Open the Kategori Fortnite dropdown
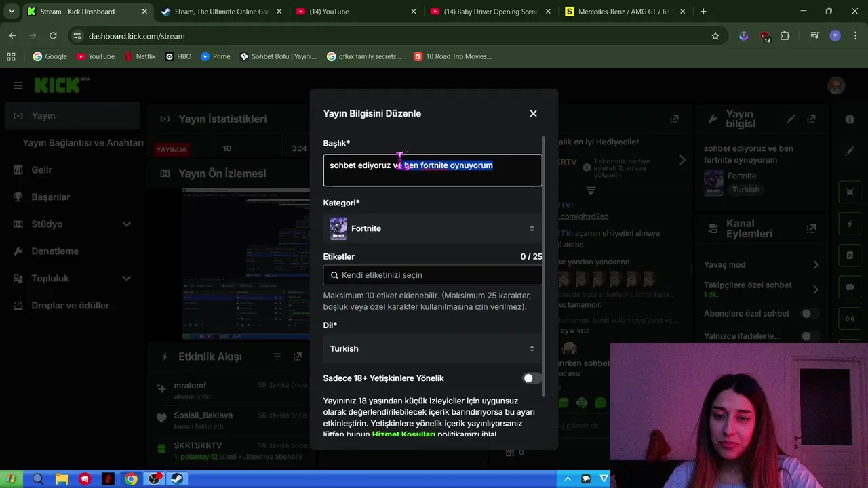 [x=433, y=228]
